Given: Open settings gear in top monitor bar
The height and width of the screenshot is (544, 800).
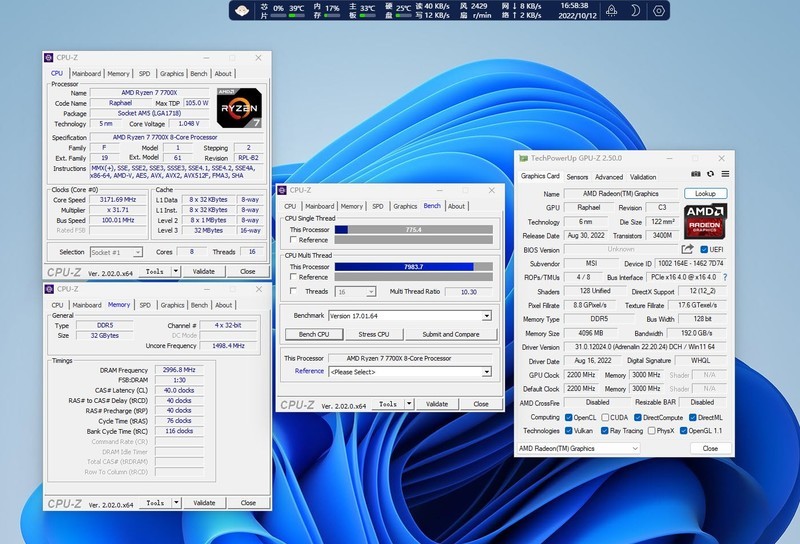Looking at the screenshot, I should (x=659, y=11).
